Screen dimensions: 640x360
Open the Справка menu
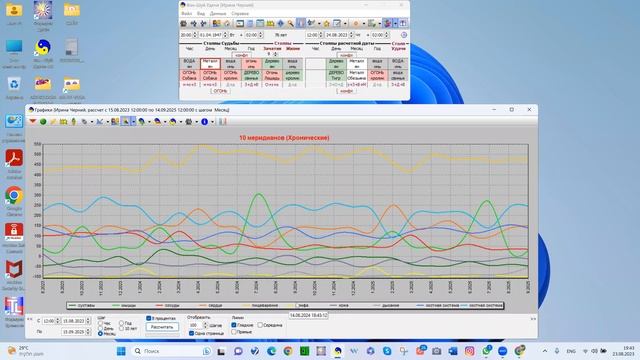pyautogui.click(x=240, y=13)
